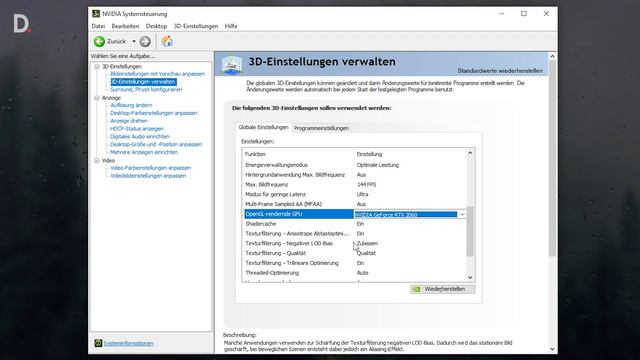Click settings list scroll up arrow
Screen dimensions: 640x360
click(x=470, y=153)
